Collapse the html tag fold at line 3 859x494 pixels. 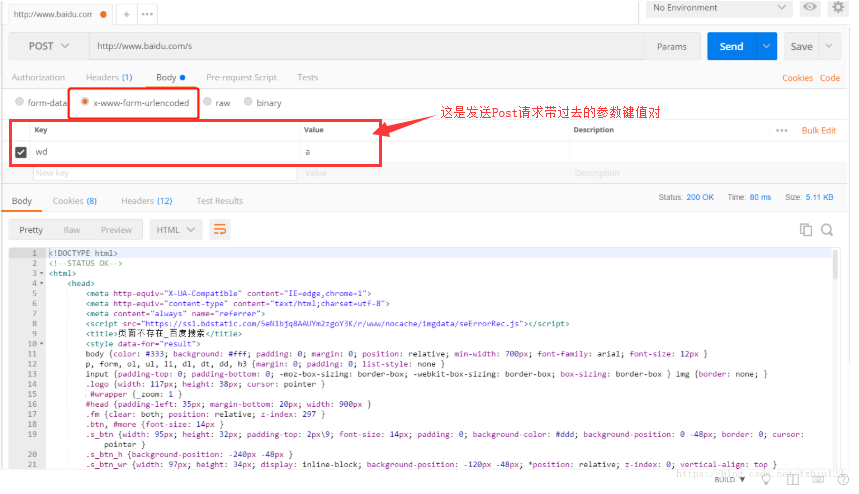(x=42, y=273)
